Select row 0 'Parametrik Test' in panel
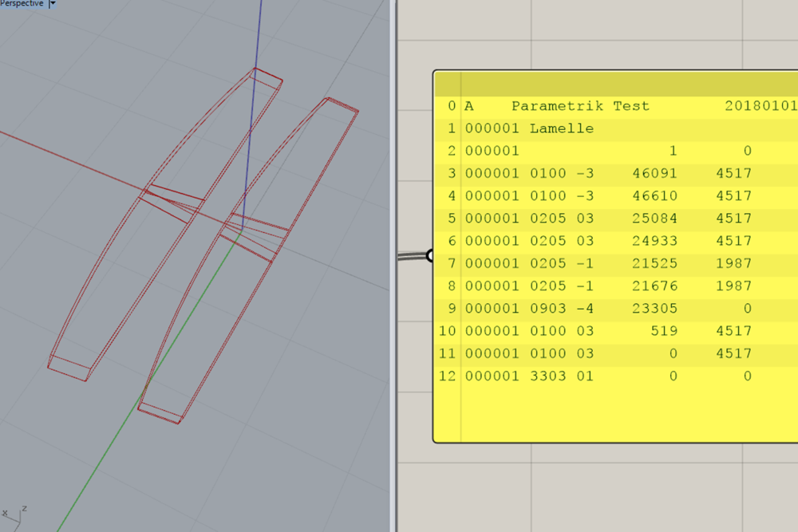 (580, 106)
